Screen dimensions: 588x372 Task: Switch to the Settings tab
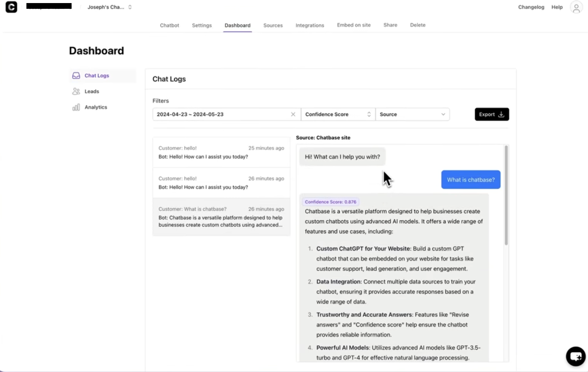click(202, 25)
